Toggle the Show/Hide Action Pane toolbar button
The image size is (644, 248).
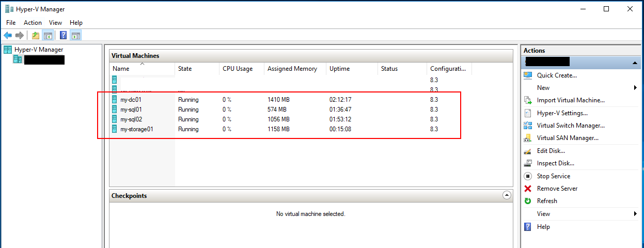click(x=75, y=35)
